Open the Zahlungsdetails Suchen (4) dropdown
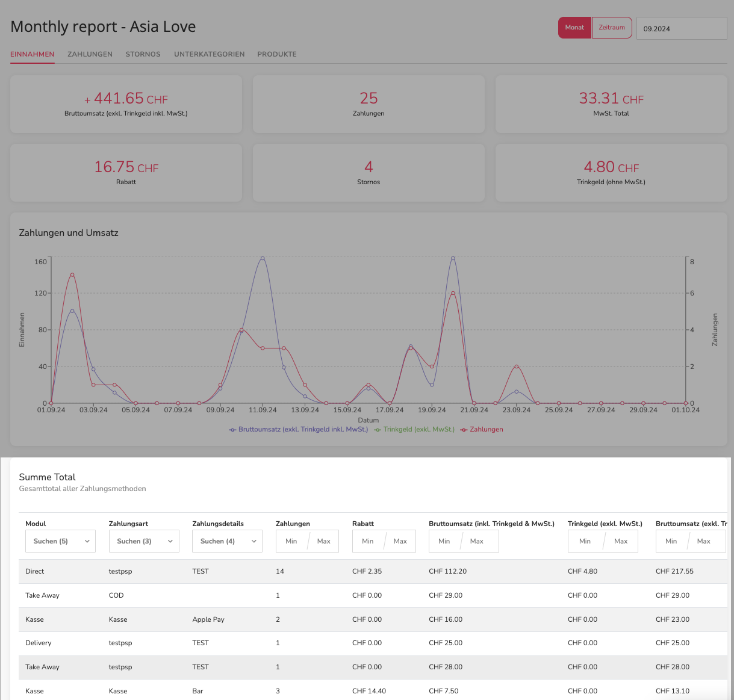This screenshot has height=700, width=734. [227, 541]
